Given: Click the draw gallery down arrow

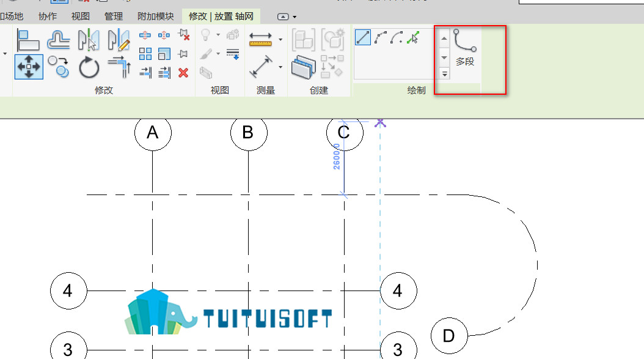Looking at the screenshot, I should coord(444,57).
